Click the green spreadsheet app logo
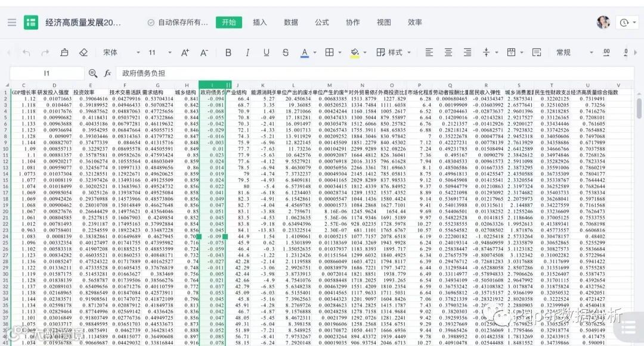The height and width of the screenshot is (346, 644). [31, 23]
